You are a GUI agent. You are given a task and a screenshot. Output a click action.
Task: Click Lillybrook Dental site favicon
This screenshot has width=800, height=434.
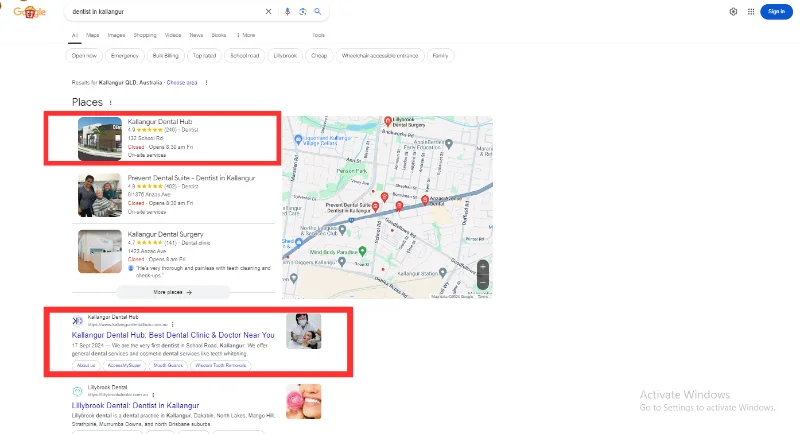coord(78,391)
